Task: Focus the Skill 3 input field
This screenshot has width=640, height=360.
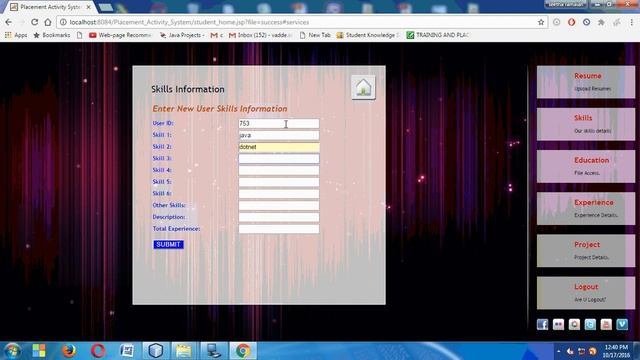Action: point(279,158)
